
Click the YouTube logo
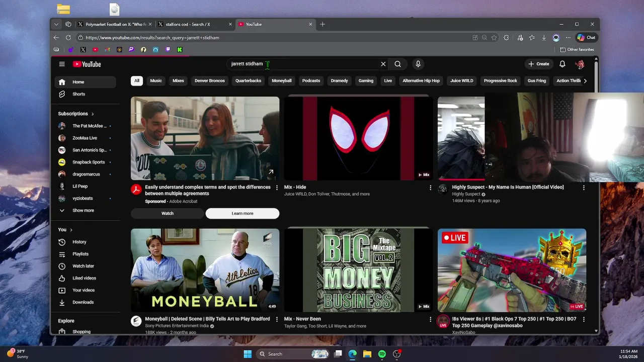(87, 64)
